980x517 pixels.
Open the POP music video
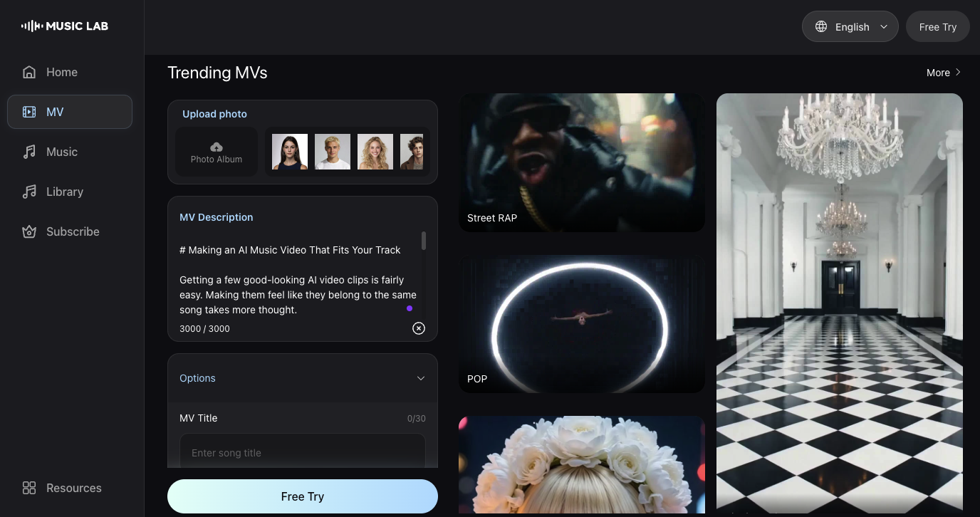pos(582,323)
